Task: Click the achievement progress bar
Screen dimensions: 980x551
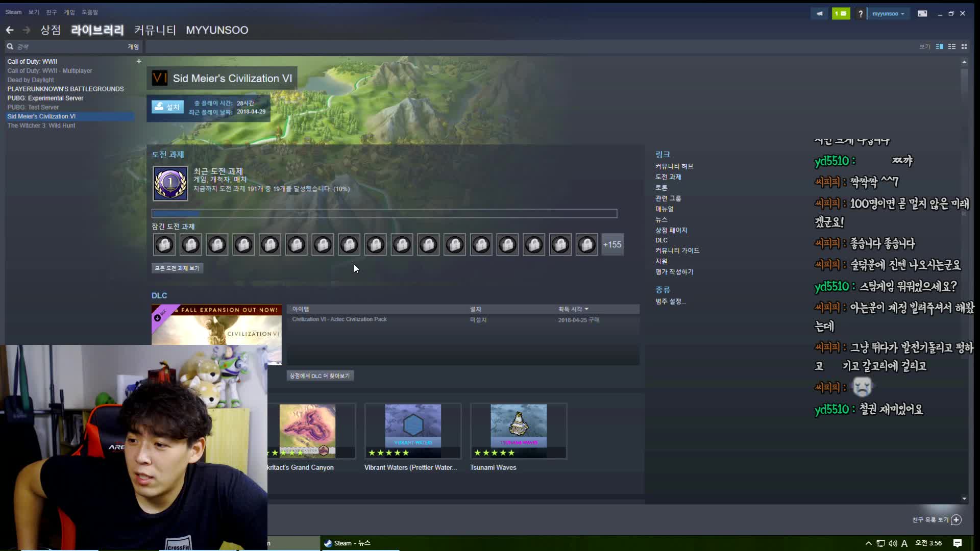Action: click(x=384, y=213)
